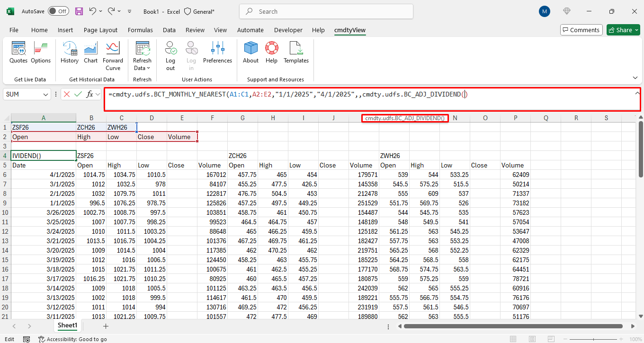Switch to the Formulas tab

(x=140, y=30)
